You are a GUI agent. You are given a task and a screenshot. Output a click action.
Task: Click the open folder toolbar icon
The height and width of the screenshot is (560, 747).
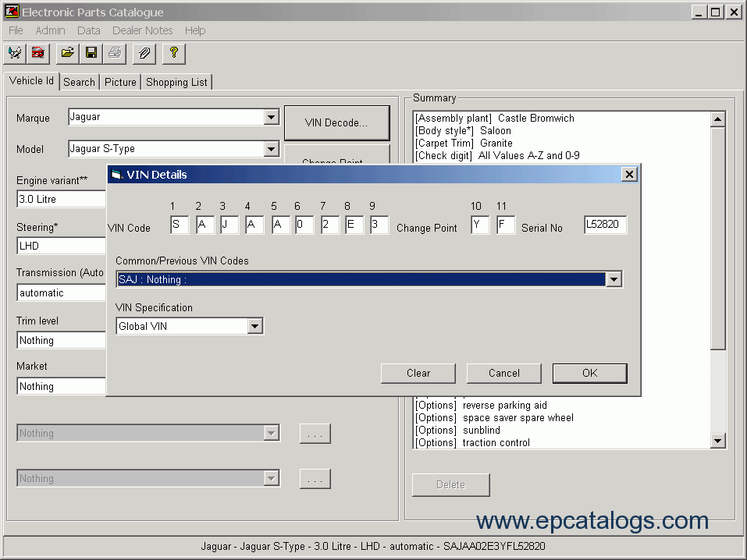point(68,53)
